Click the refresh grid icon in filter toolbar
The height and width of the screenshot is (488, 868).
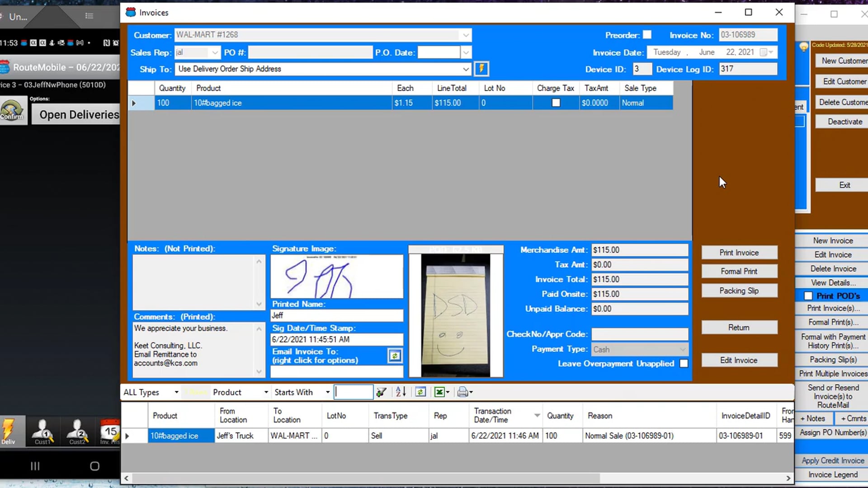tap(420, 392)
